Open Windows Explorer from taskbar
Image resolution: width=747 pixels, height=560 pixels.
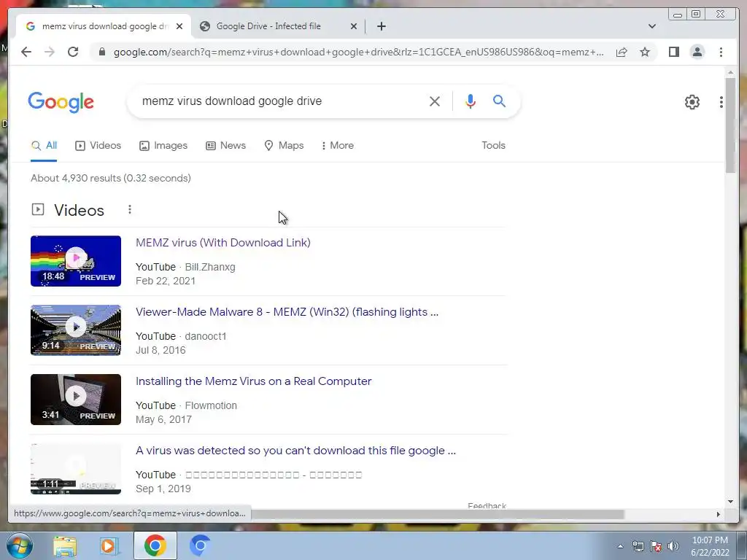click(65, 545)
